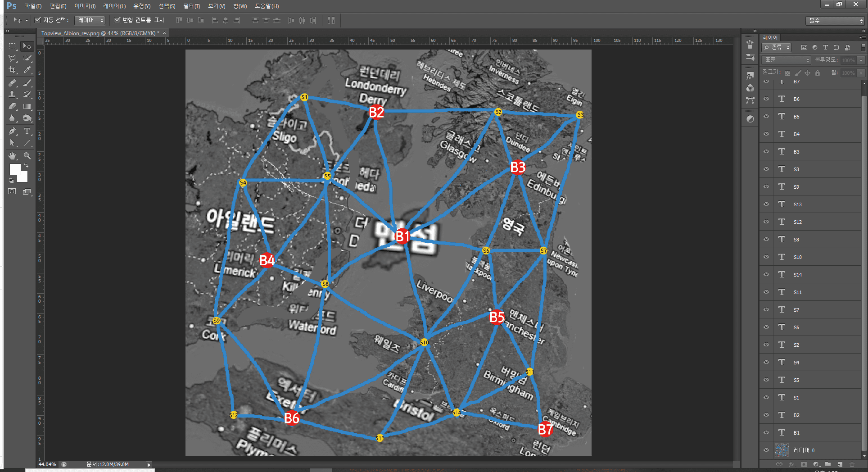Hide the 레이어 0 image layer
This screenshot has width=868, height=472.
click(766, 450)
